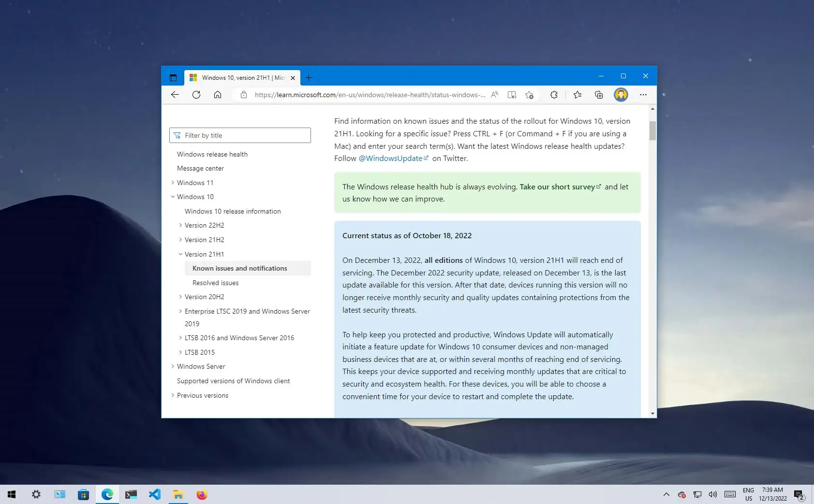Open the Collections icon
The height and width of the screenshot is (504, 814).
[599, 95]
